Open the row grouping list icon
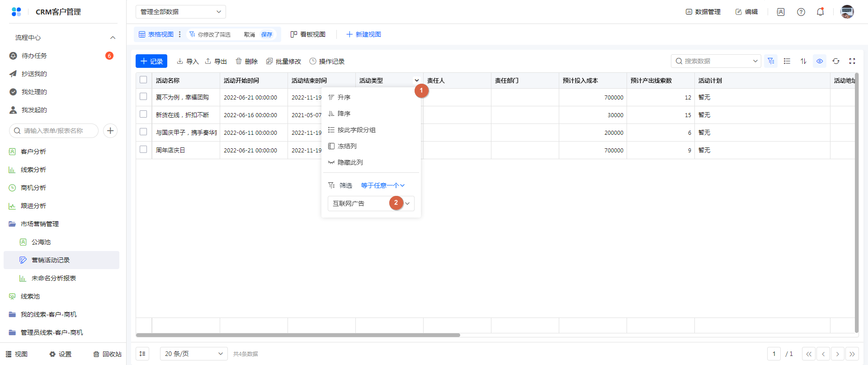868x365 pixels. (x=787, y=61)
